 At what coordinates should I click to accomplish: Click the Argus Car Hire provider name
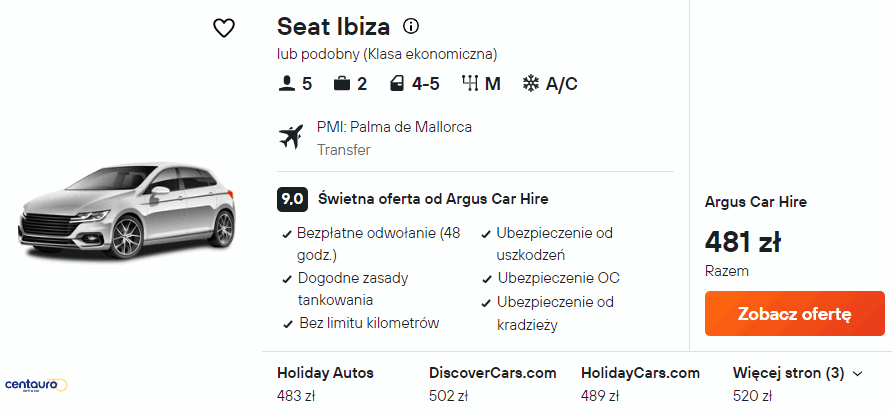tap(756, 202)
